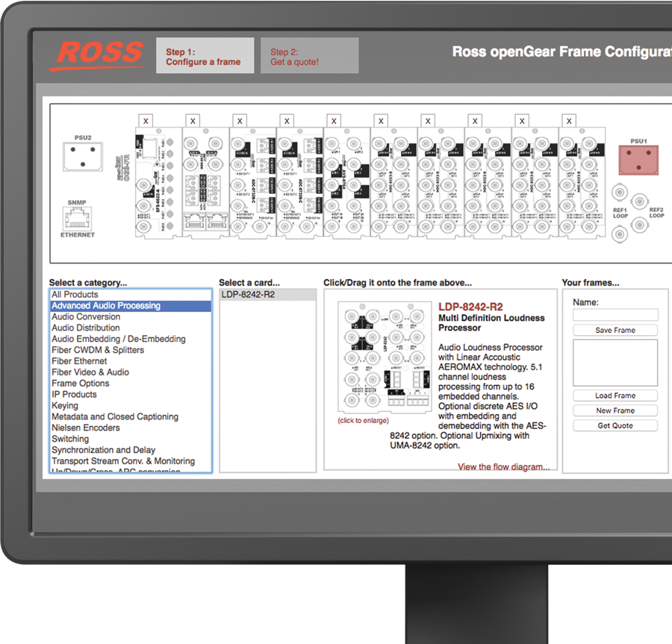Select the frame card with two Ethernet ports

pos(206,182)
